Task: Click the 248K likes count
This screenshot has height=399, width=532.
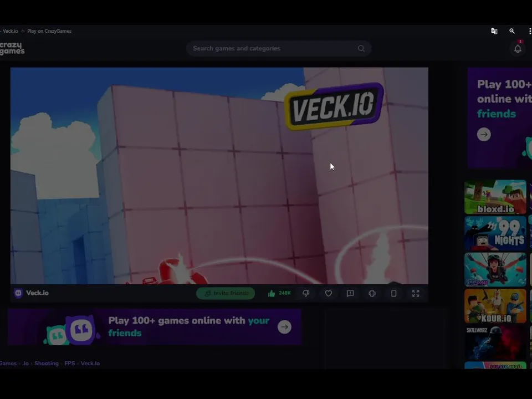Action: point(285,293)
